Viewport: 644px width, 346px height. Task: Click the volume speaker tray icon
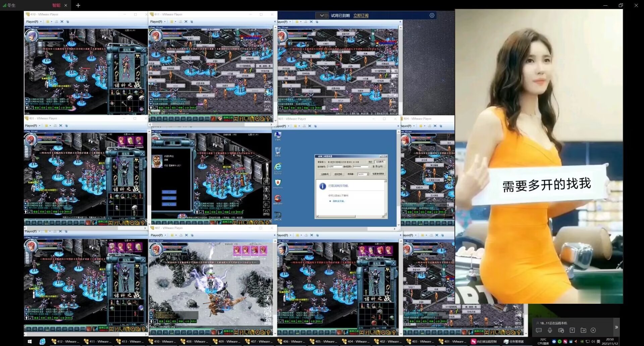[x=593, y=342]
